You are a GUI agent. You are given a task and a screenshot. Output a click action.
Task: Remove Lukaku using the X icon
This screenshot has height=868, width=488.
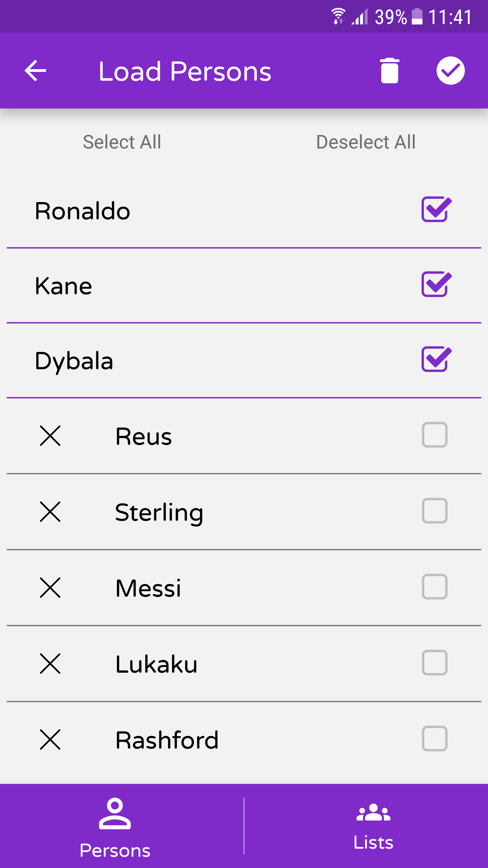click(50, 664)
